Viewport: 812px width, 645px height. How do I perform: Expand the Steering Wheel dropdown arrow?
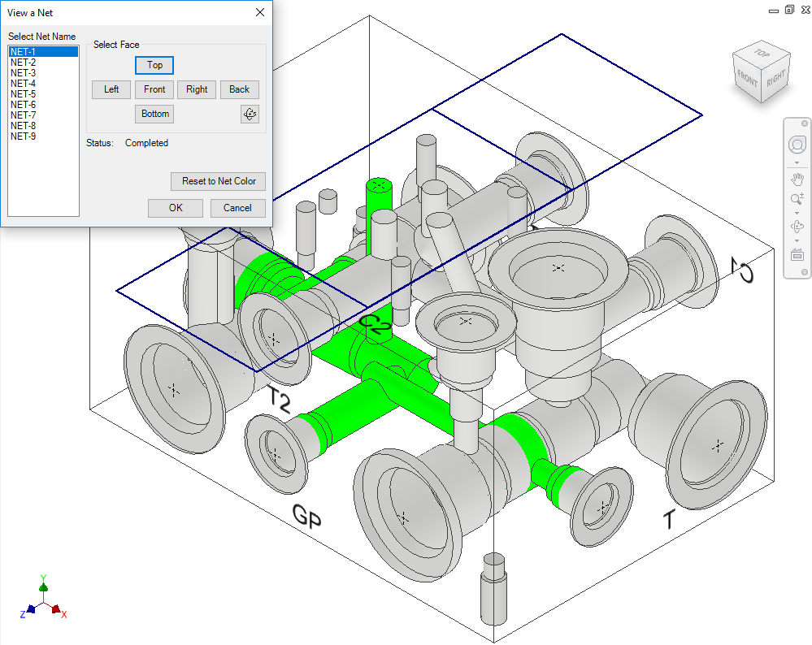tap(797, 162)
